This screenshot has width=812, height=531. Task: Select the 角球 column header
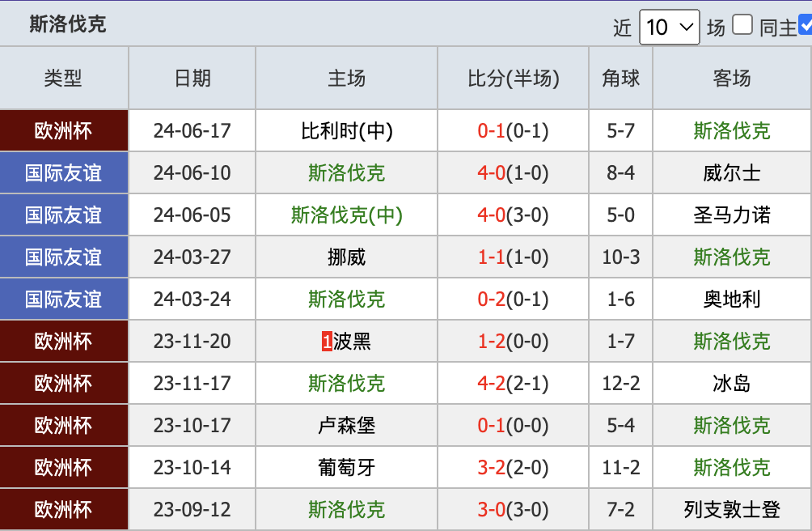(x=620, y=79)
